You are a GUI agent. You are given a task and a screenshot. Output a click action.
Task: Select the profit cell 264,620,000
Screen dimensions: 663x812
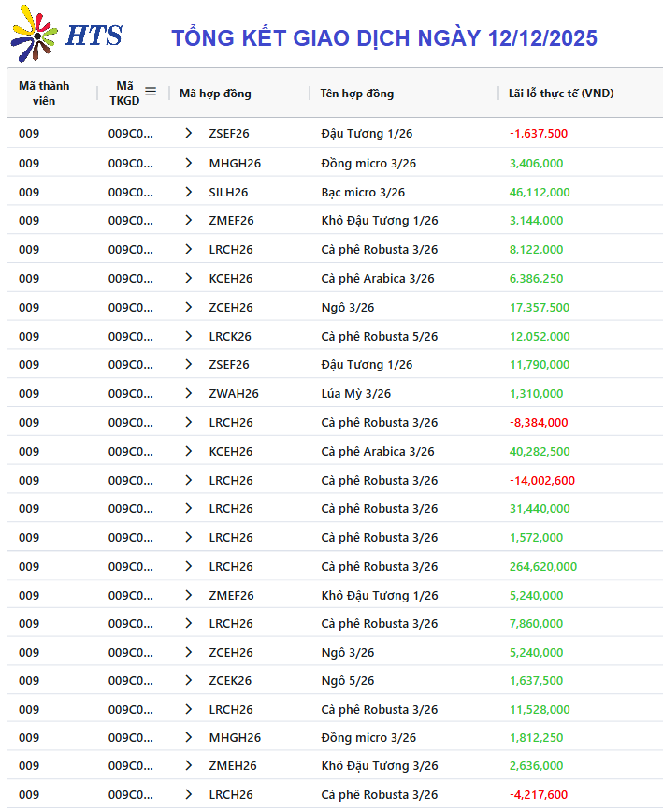tap(543, 566)
